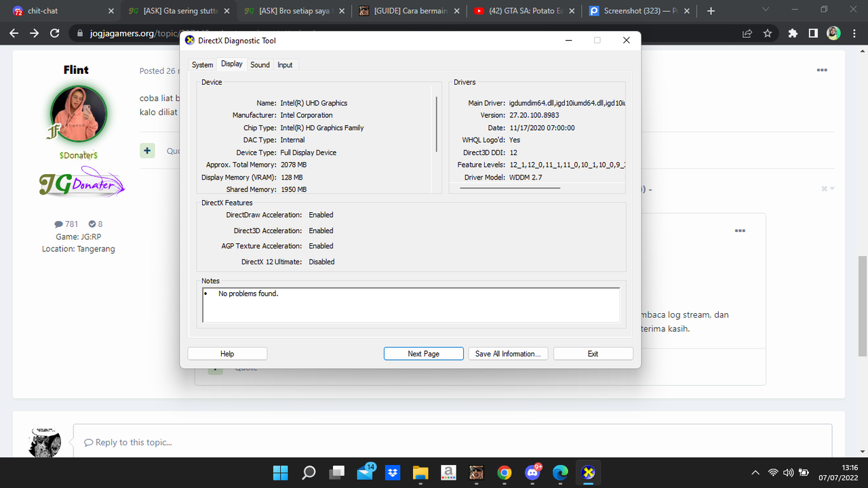
Task: Switch to '[ASK] Bro setiap saya' tab
Action: (294, 11)
